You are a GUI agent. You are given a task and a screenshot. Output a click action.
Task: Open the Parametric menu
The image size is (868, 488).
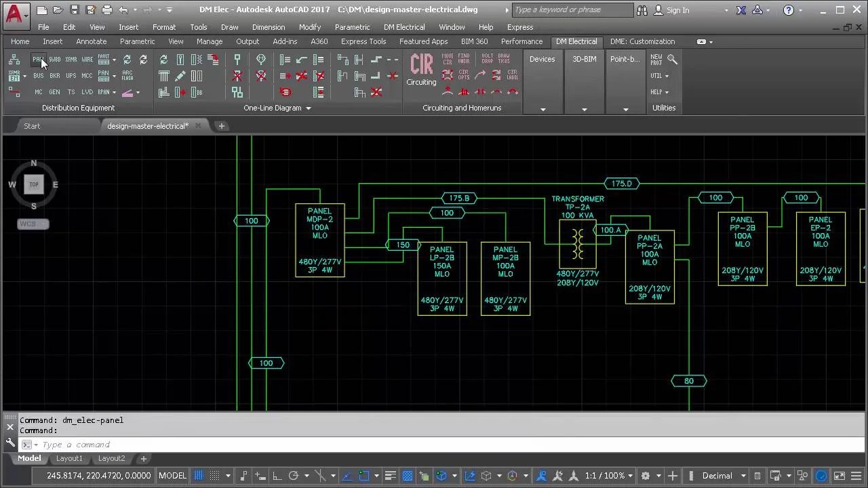[352, 27]
